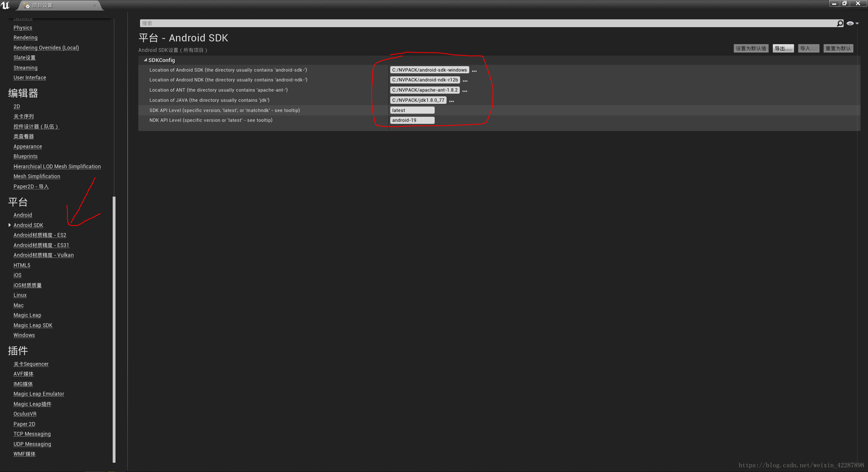This screenshot has width=868, height=472.
Task: Browse for ANT location ellipsis button
Action: [x=465, y=91]
